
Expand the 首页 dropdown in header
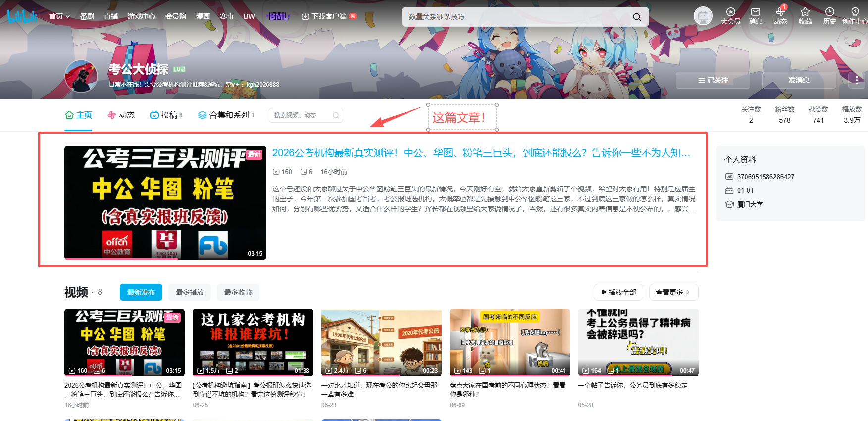59,16
